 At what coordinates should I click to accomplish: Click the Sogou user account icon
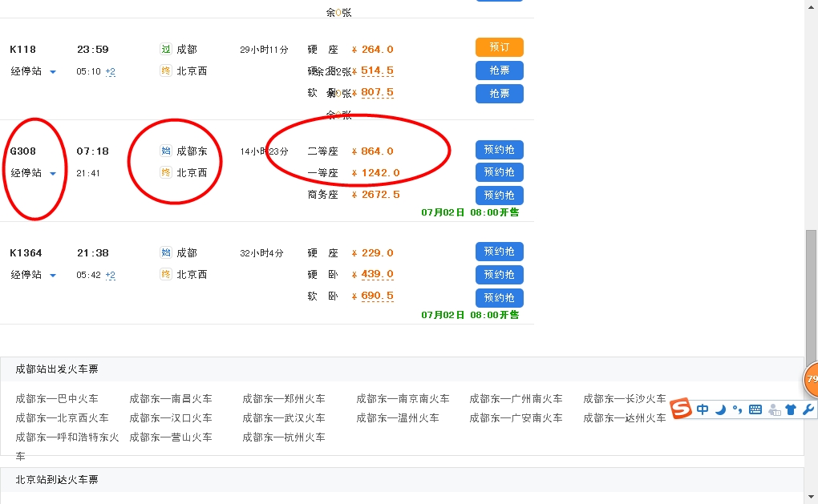(x=774, y=410)
